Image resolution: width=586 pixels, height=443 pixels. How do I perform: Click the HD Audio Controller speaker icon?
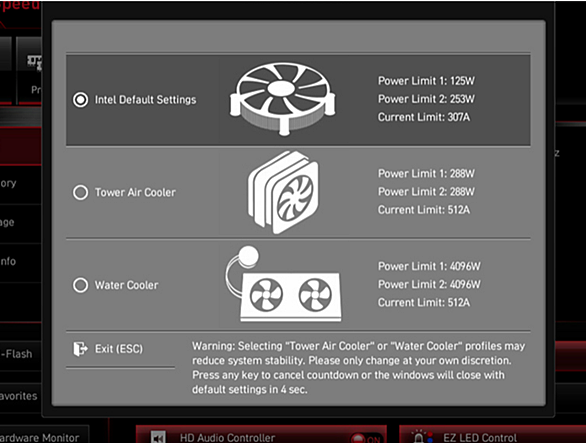[x=158, y=438]
